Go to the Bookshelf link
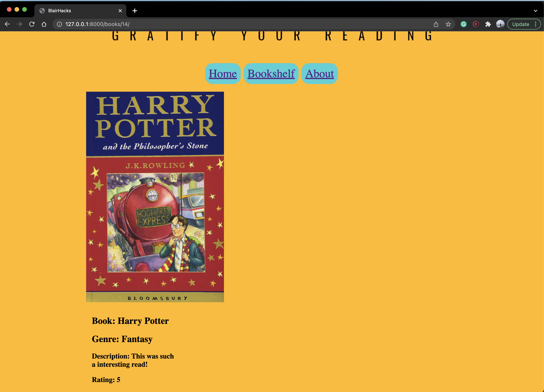 [271, 74]
